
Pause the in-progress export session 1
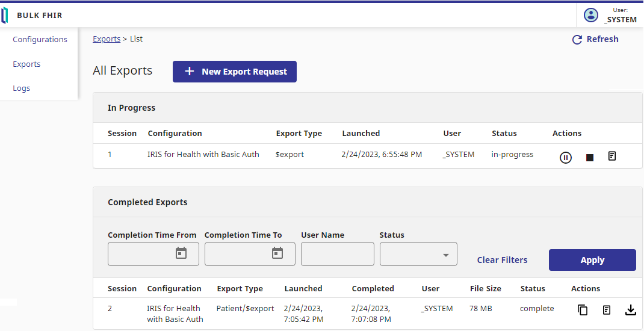point(566,157)
